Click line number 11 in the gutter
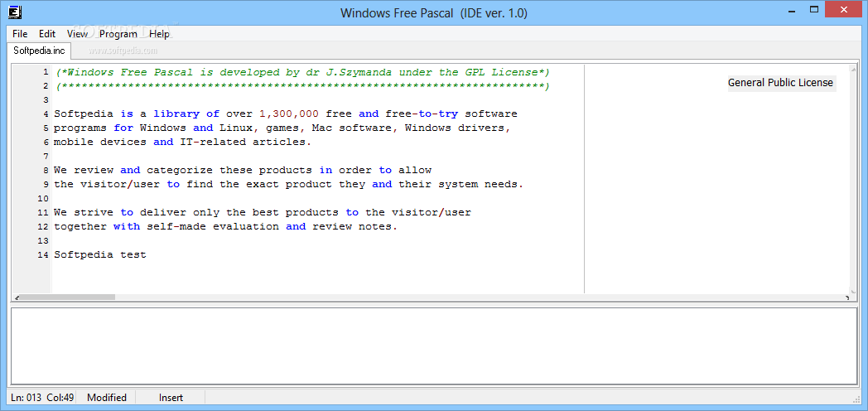Image resolution: width=868 pixels, height=411 pixels. [x=43, y=213]
